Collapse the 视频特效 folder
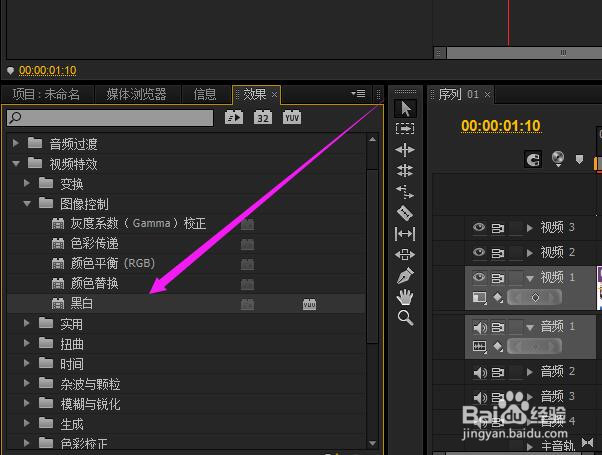602x455 pixels. tap(16, 164)
